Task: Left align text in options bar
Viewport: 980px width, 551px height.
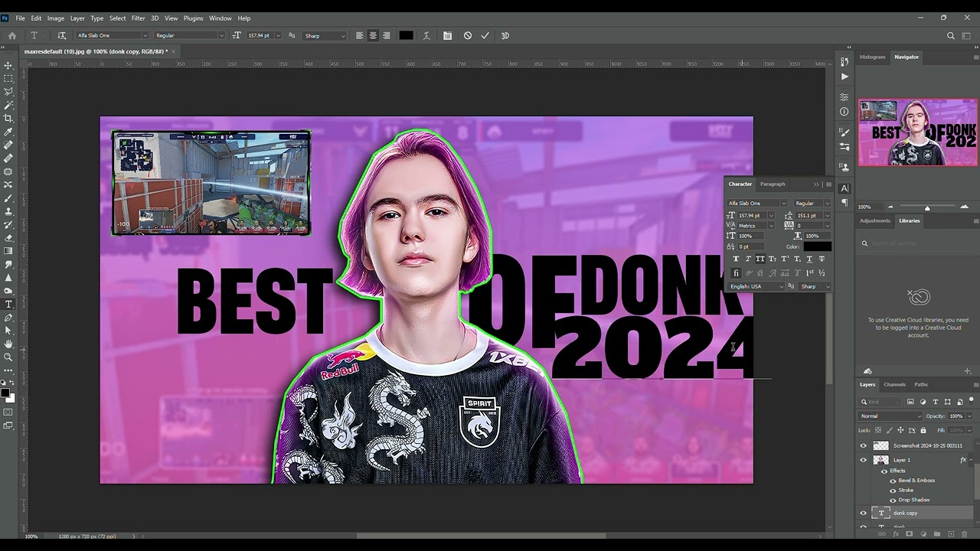Action: (359, 35)
